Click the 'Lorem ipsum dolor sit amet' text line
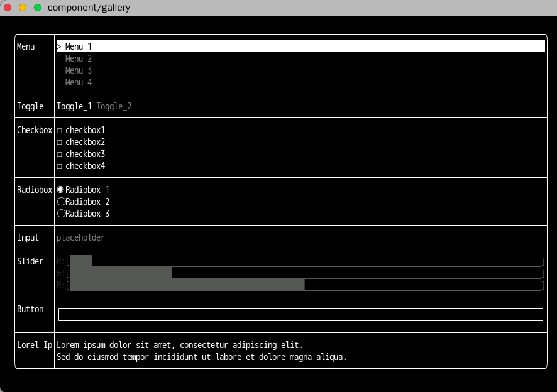The width and height of the screenshot is (557, 392). pyautogui.click(x=180, y=345)
